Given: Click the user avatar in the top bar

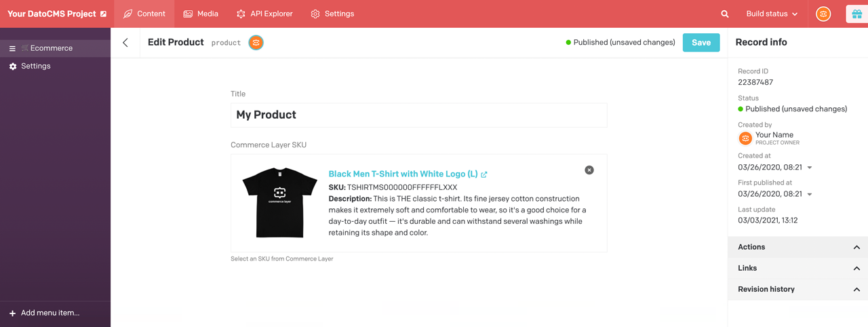Looking at the screenshot, I should (x=823, y=14).
